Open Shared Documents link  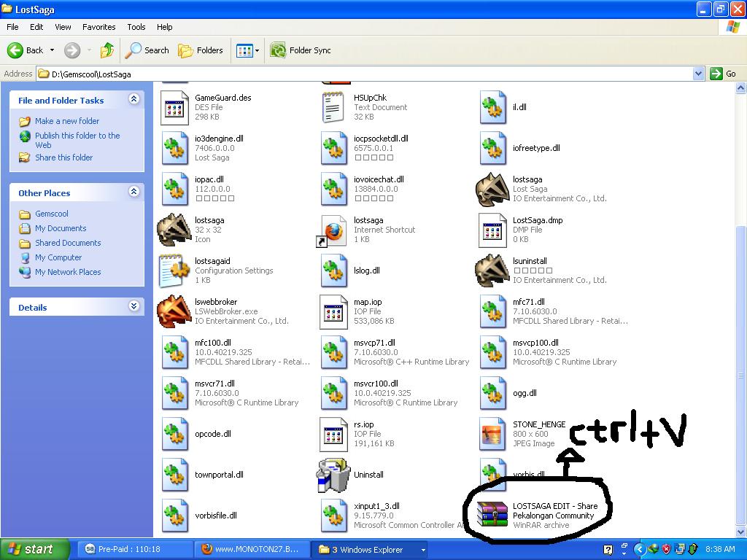coord(68,243)
